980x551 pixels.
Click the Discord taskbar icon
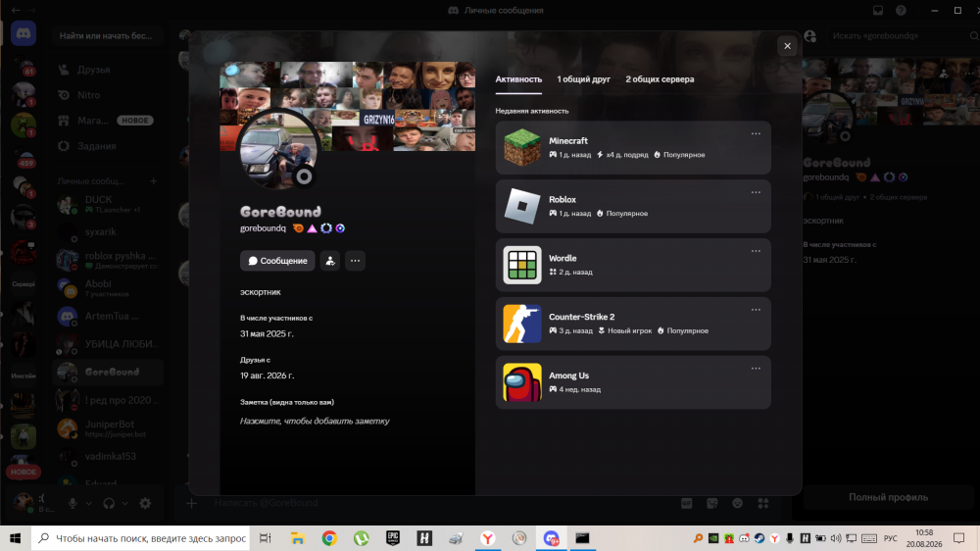551,538
